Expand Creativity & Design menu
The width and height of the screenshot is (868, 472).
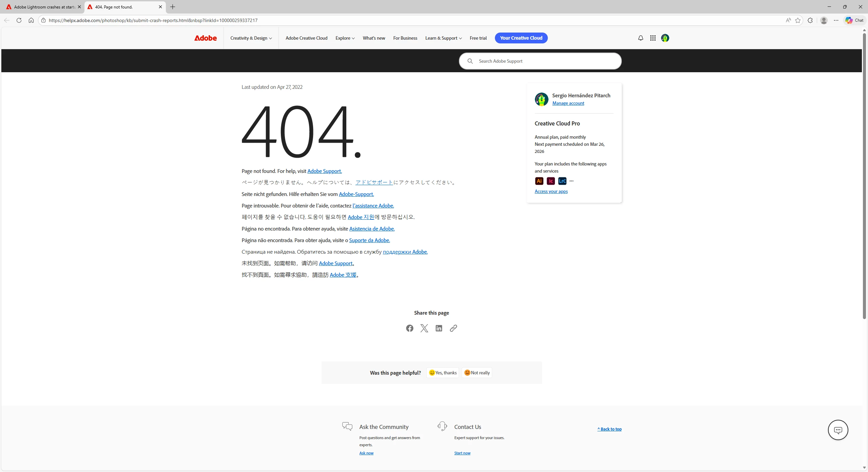point(251,38)
